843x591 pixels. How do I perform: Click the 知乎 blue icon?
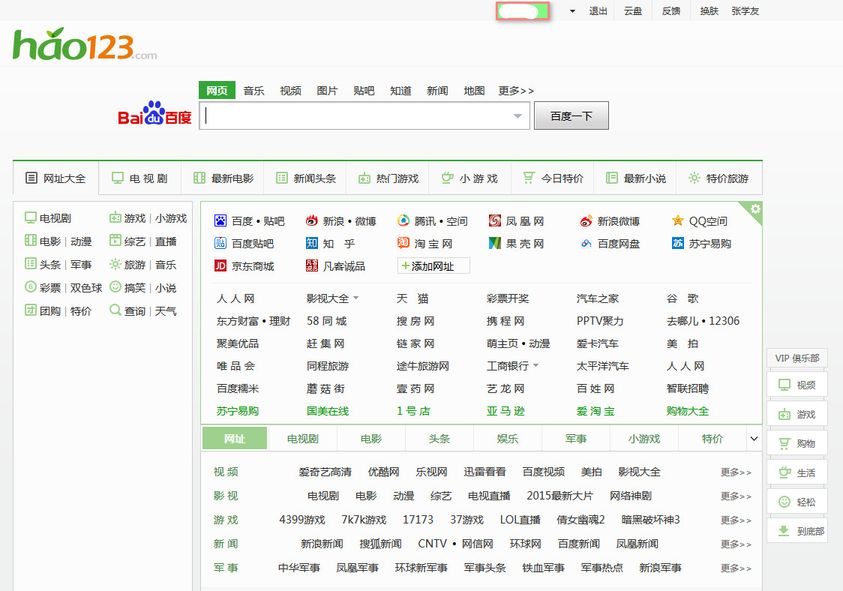tap(312, 244)
